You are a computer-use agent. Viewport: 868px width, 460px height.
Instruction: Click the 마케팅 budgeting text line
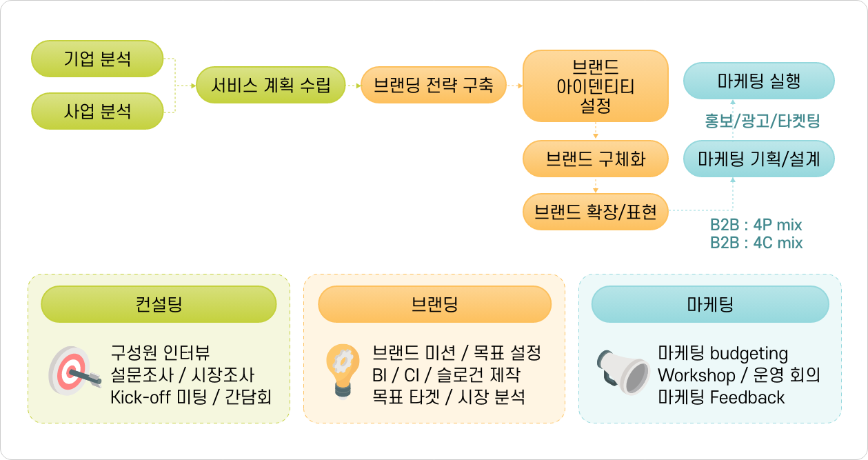723,354
